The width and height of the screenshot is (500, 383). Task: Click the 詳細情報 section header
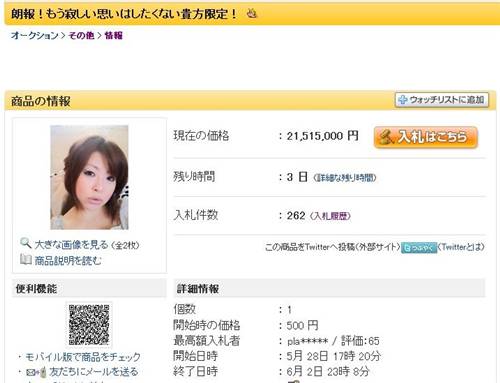[329, 289]
